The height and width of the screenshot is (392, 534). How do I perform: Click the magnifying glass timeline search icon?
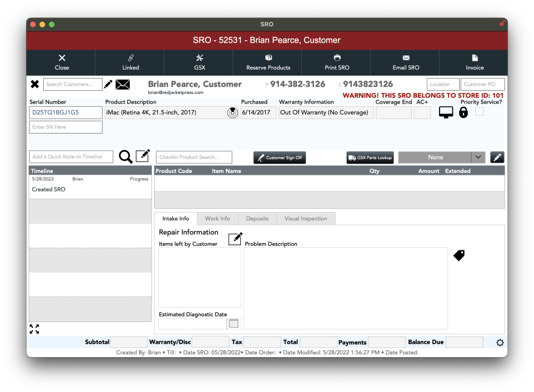(x=125, y=156)
